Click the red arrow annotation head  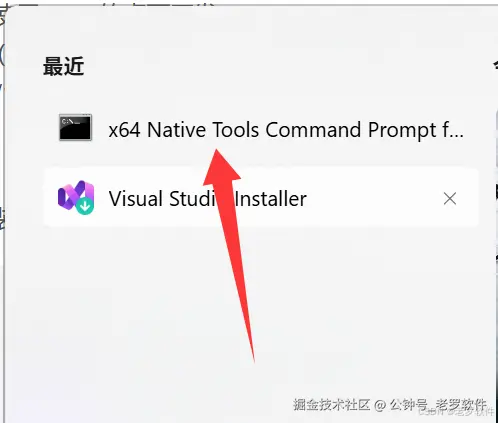(220, 167)
